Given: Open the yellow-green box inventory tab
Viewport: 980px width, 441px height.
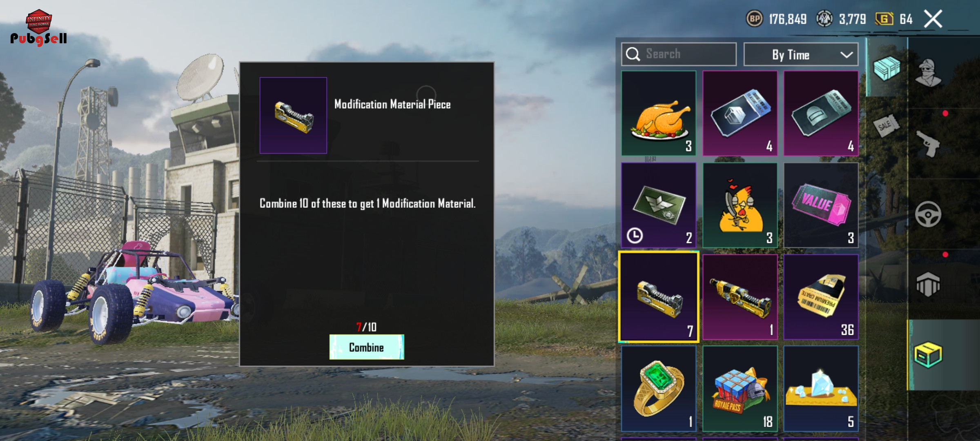Looking at the screenshot, I should click(928, 354).
